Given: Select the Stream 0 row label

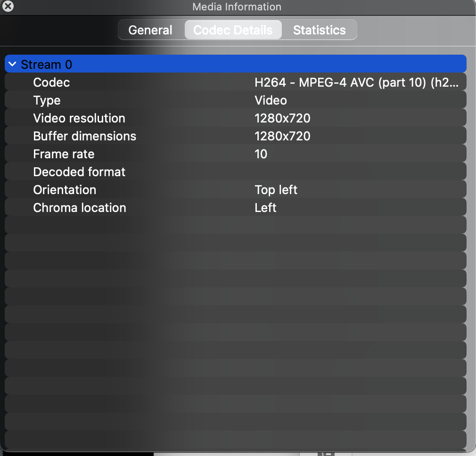Looking at the screenshot, I should click(x=47, y=65).
